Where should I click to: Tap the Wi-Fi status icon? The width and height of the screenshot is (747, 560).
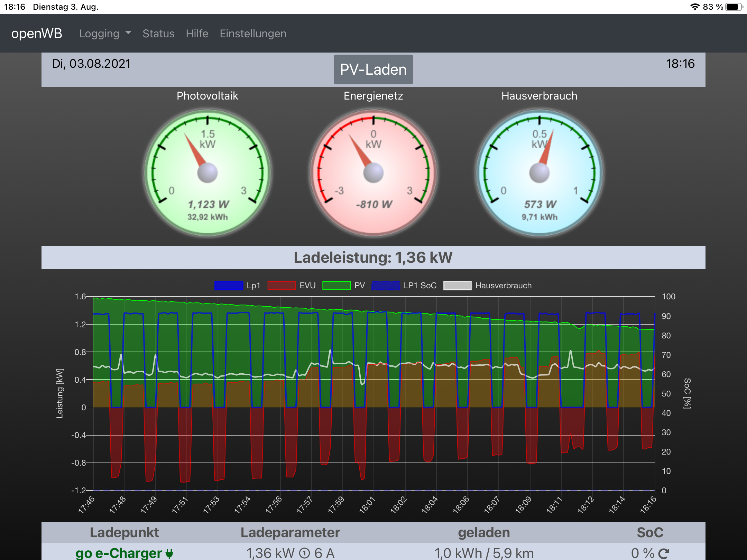coord(694,7)
